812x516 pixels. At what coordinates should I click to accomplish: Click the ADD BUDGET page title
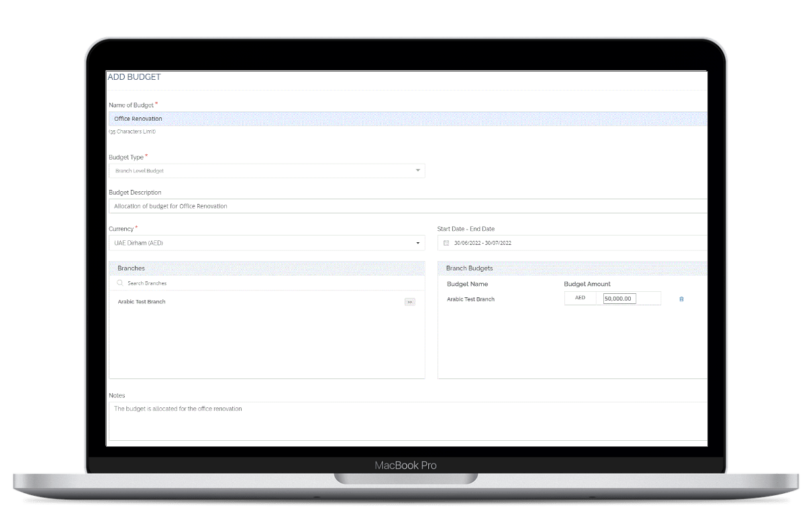134,77
